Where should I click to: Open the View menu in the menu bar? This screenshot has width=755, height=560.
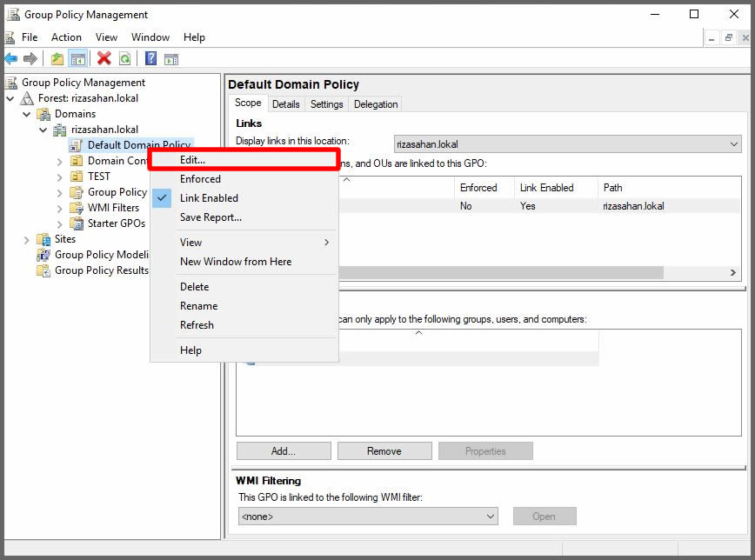tap(106, 37)
